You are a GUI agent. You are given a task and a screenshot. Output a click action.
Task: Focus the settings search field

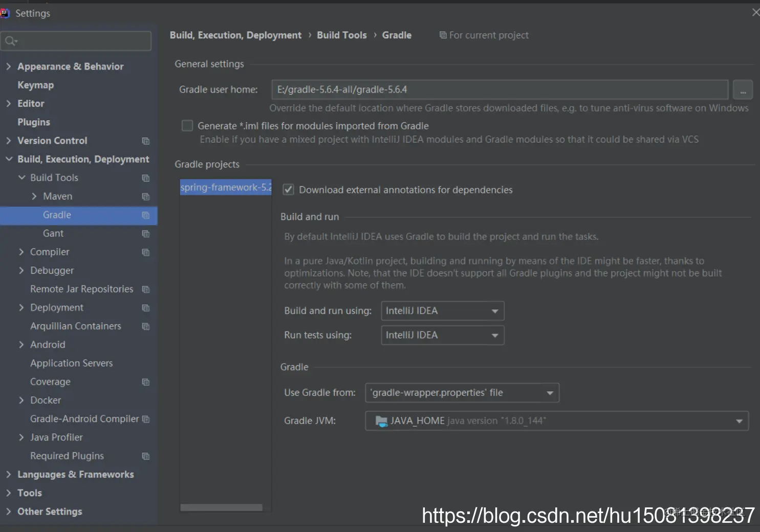coord(76,41)
